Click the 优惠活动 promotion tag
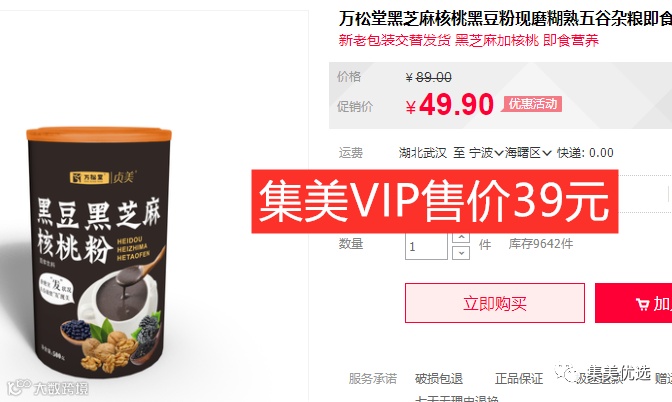 [x=533, y=104]
